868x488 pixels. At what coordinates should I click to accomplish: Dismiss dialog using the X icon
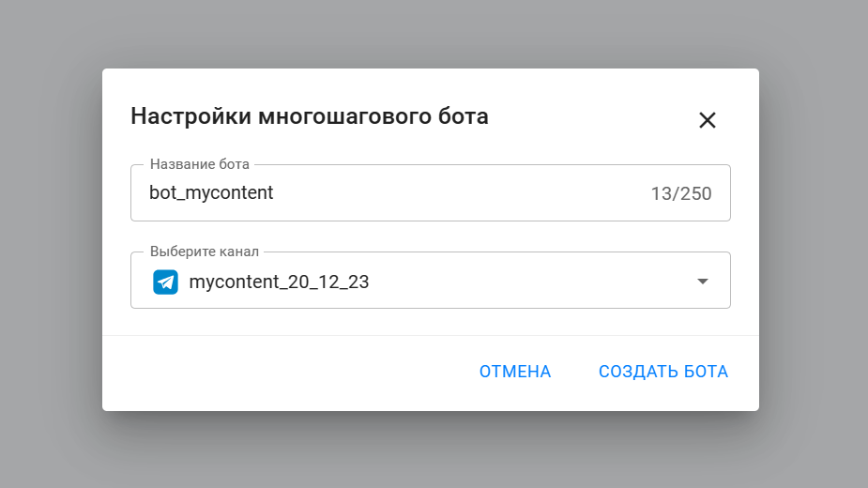(708, 120)
